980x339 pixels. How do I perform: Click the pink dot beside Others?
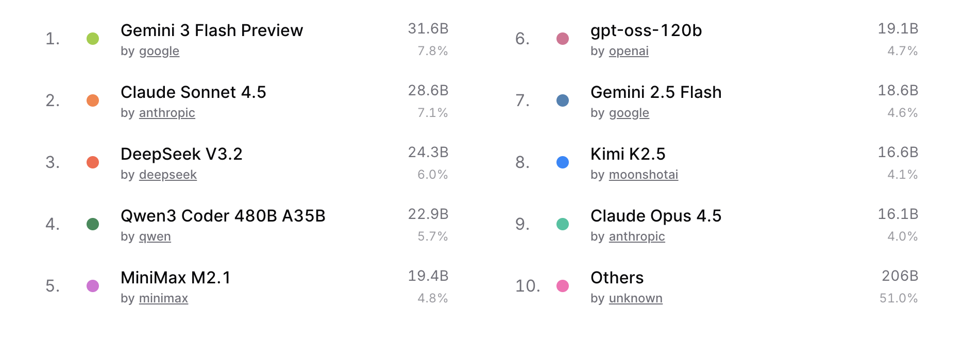[x=563, y=286]
